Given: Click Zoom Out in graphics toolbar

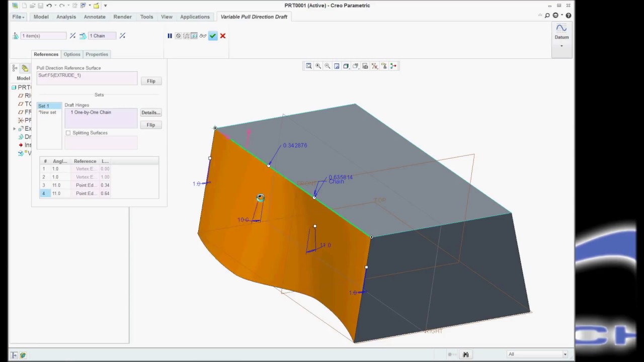Looking at the screenshot, I should point(327,66).
